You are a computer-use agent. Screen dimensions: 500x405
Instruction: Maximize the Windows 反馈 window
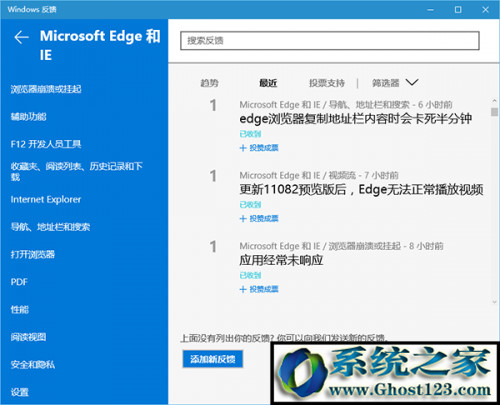458,10
